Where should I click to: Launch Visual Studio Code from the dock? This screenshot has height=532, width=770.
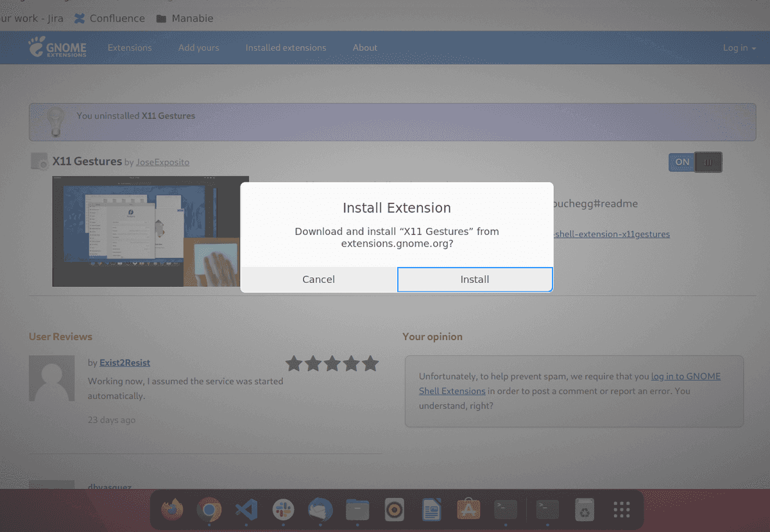pos(247,510)
